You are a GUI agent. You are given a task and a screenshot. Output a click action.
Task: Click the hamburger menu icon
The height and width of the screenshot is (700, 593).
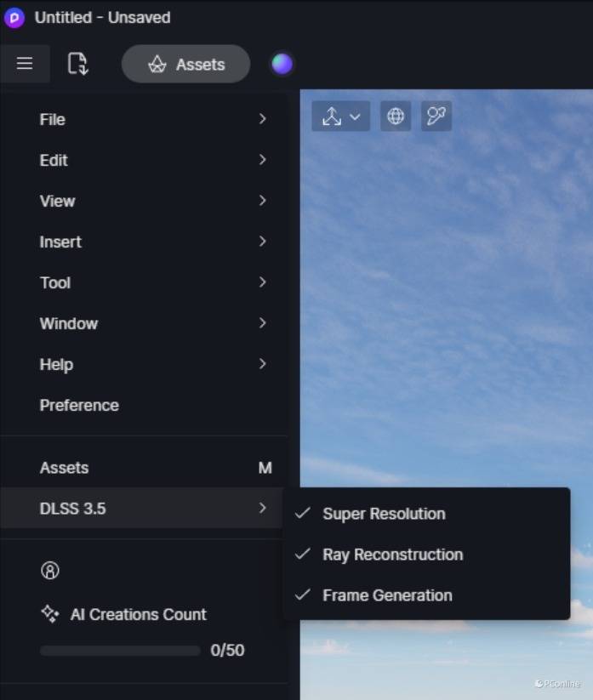tap(25, 64)
